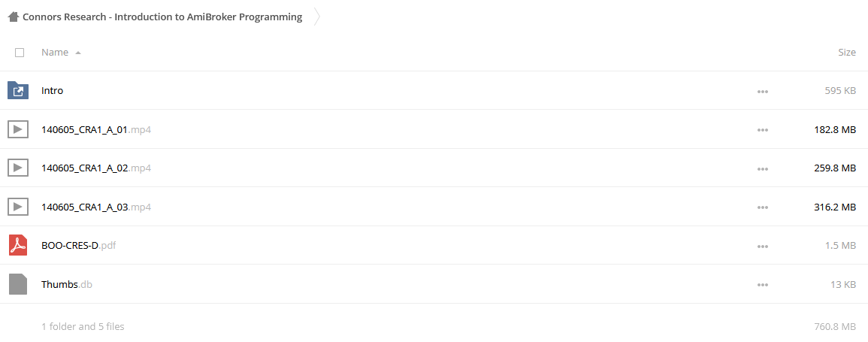Open the Intro folder by name
The width and height of the screenshot is (868, 342).
pos(52,91)
